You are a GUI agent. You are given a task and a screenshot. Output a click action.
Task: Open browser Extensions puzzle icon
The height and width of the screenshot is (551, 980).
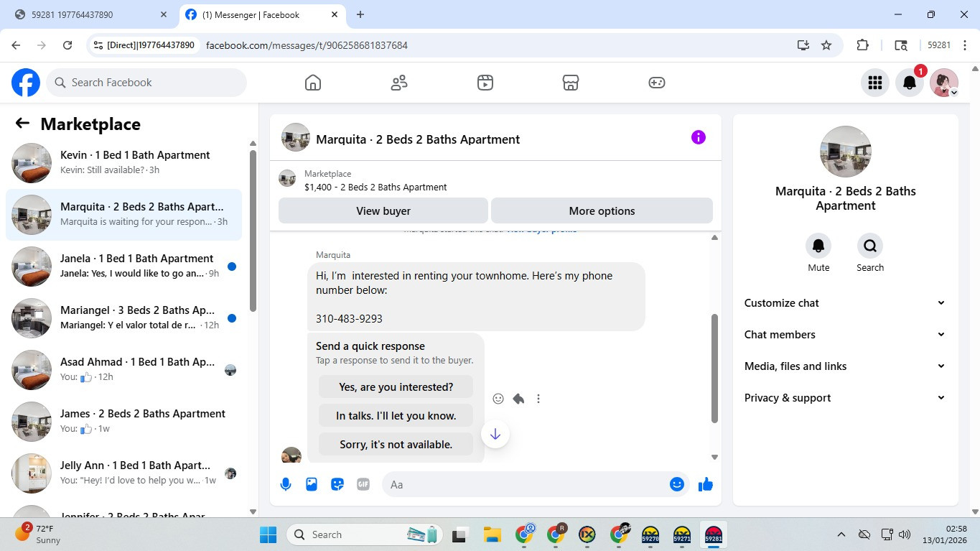[863, 45]
